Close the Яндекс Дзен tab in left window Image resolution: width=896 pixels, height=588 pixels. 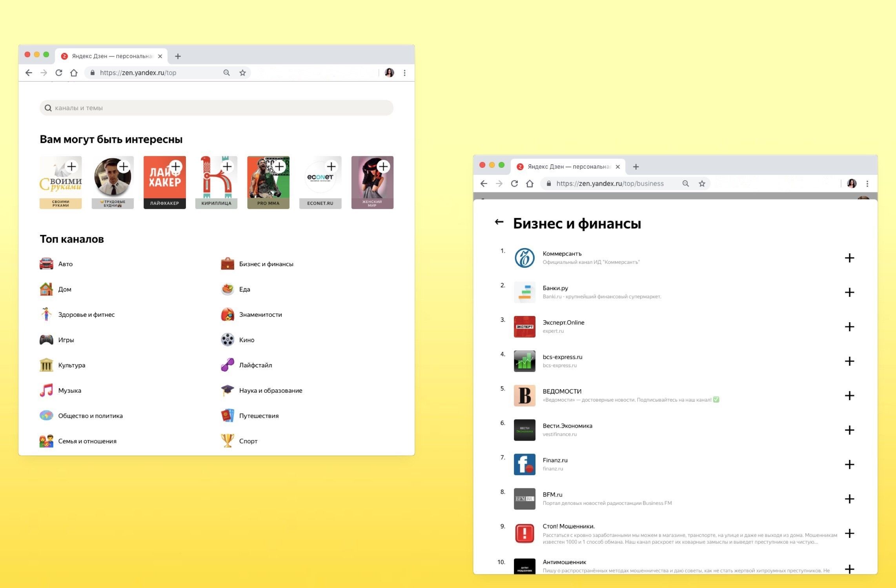pyautogui.click(x=160, y=56)
